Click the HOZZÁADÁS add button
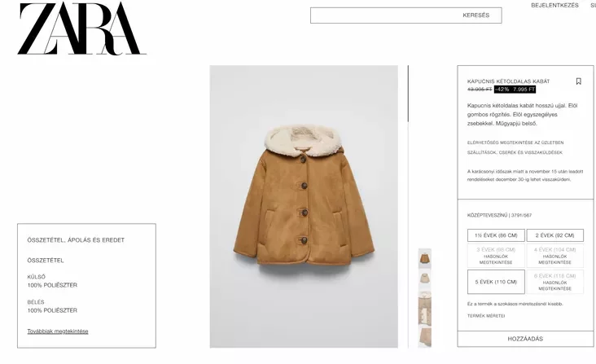Screen dimensions: 596x364 pyautogui.click(x=525, y=339)
